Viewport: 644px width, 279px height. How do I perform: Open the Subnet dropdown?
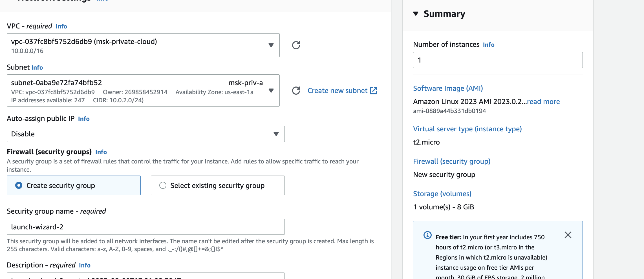tap(143, 90)
